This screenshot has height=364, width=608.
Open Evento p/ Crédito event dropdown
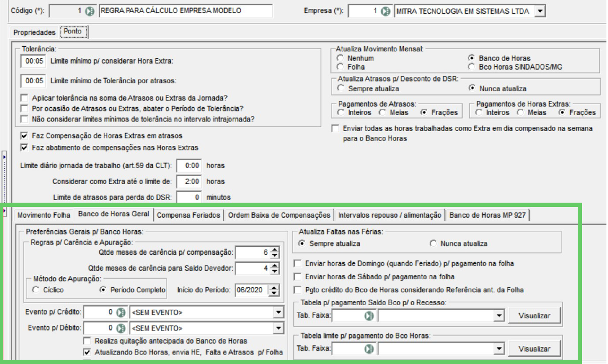279,312
